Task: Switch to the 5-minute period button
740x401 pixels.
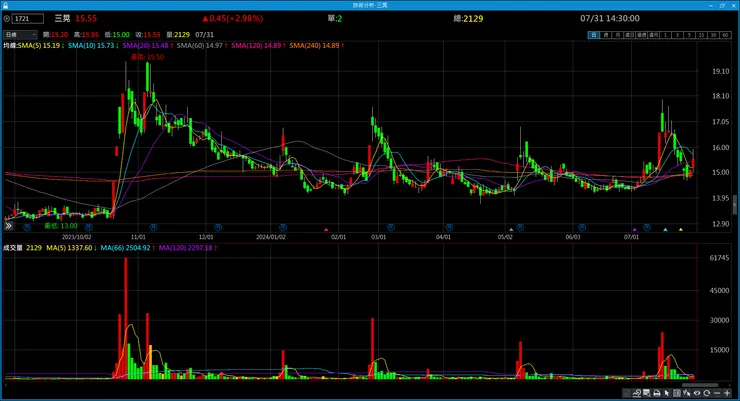Action: (689, 35)
